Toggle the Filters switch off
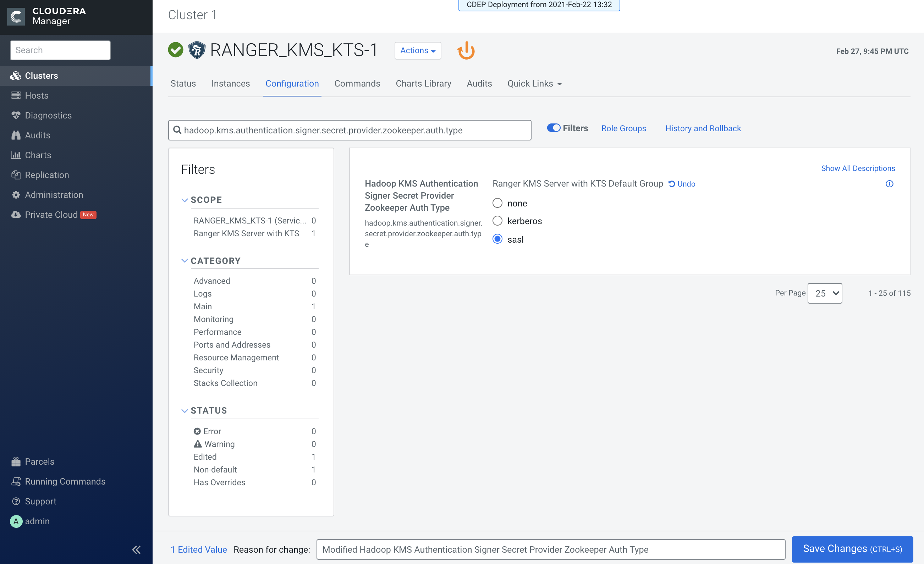 tap(554, 128)
